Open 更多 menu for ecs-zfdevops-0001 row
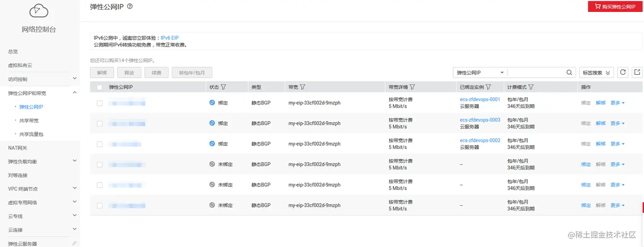The height and width of the screenshot is (247, 644). pyautogui.click(x=617, y=103)
